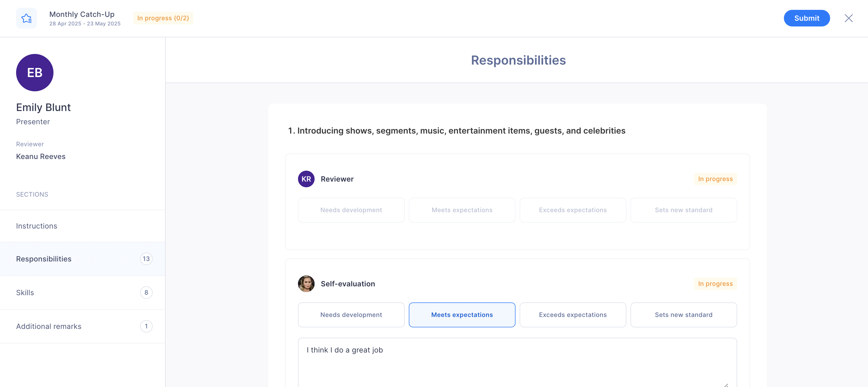Toggle Self-evaluation Meets expectations option
Viewport: 868px width, 387px height.
[x=462, y=315]
